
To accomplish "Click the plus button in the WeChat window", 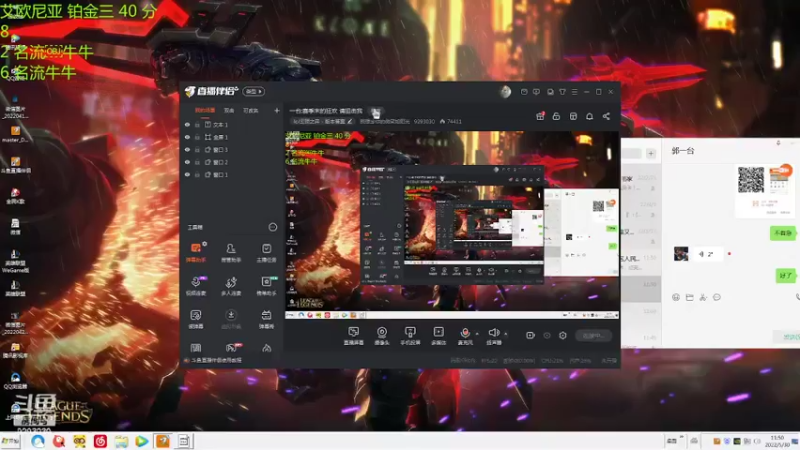I will 651,153.
